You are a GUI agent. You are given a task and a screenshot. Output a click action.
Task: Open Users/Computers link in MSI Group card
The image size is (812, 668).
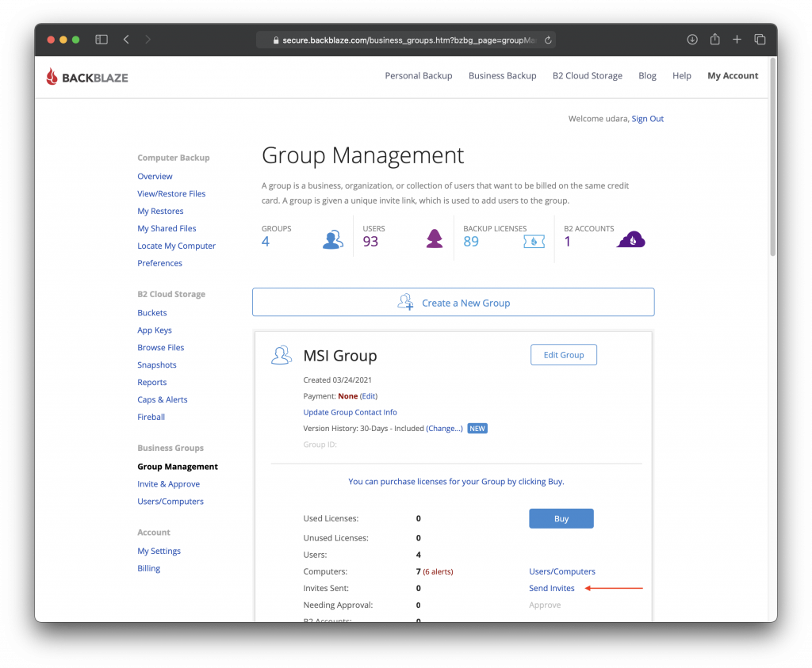[x=562, y=571]
